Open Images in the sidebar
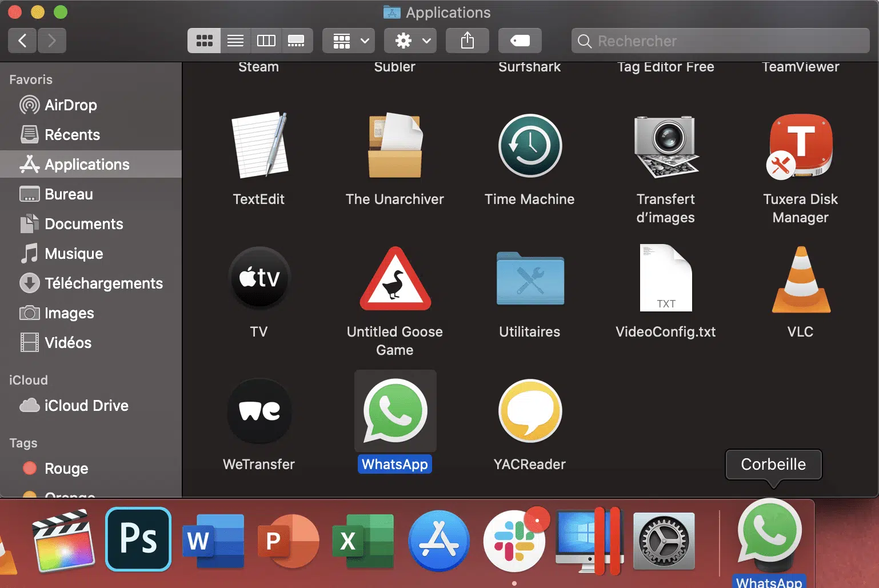The width and height of the screenshot is (879, 588). pos(91,313)
